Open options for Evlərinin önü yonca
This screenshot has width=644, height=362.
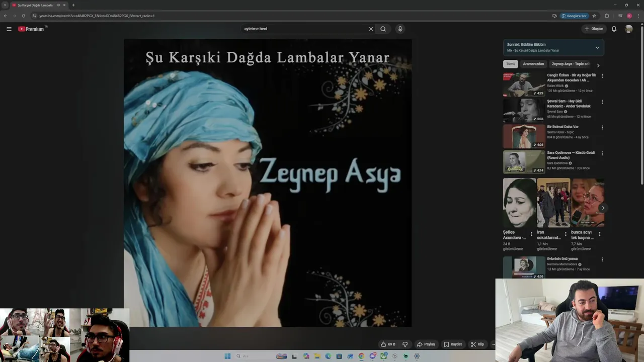(x=602, y=259)
